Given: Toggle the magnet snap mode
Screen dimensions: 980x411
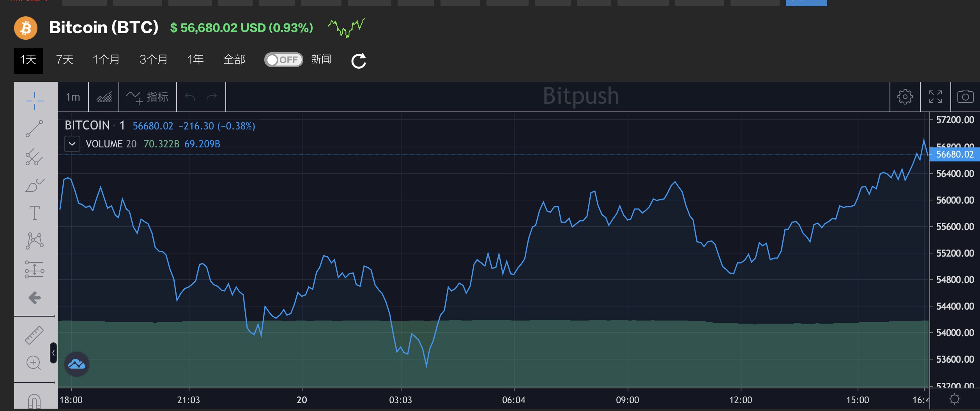Looking at the screenshot, I should point(34,401).
